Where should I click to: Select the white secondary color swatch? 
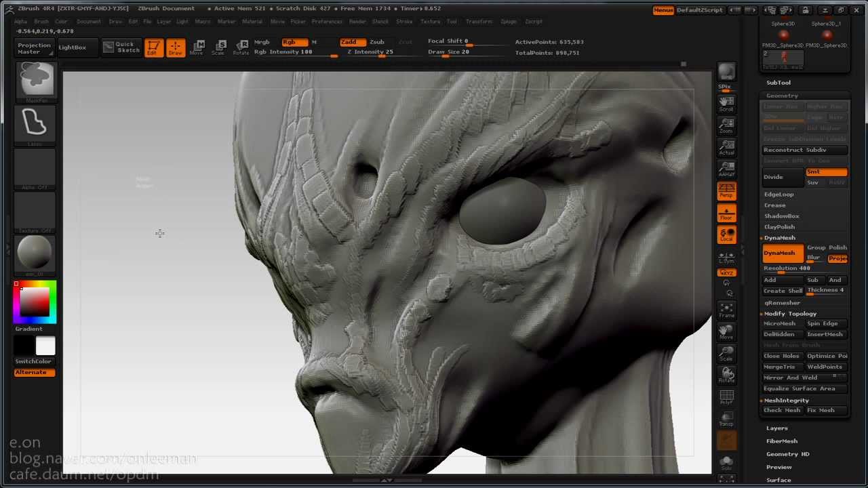[45, 346]
